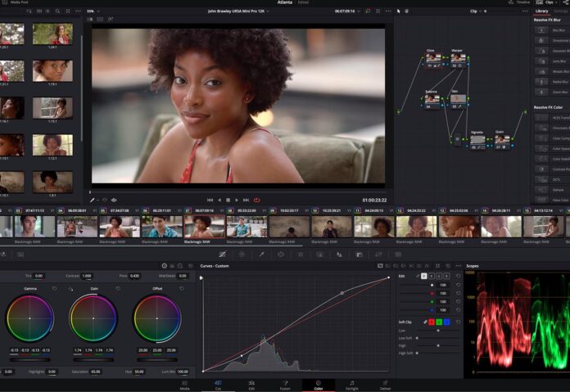Reset the curves Edit section
Viewport: 570px width, 392px height.
coord(458,276)
